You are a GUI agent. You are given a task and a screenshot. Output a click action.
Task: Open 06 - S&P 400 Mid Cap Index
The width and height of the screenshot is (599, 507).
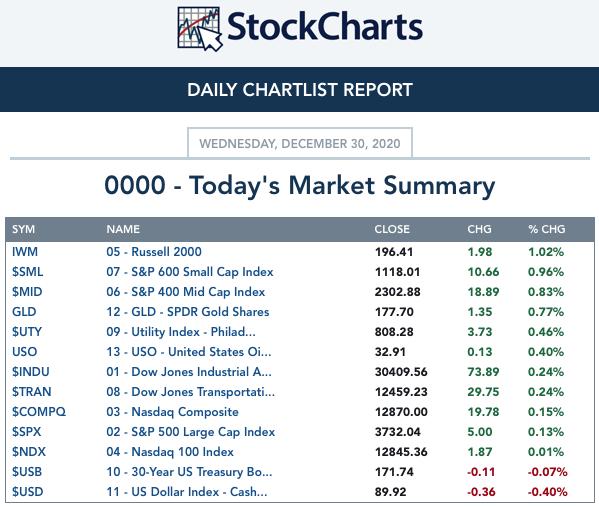(x=186, y=292)
